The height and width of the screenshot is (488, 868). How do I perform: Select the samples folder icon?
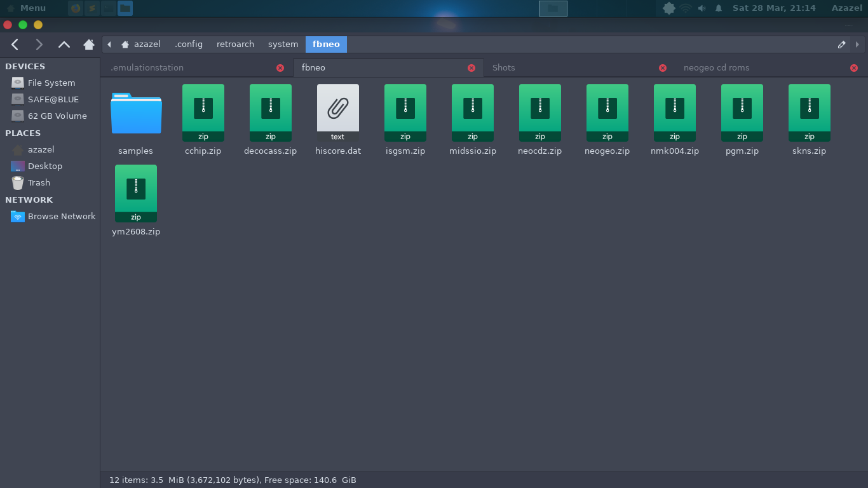point(136,113)
